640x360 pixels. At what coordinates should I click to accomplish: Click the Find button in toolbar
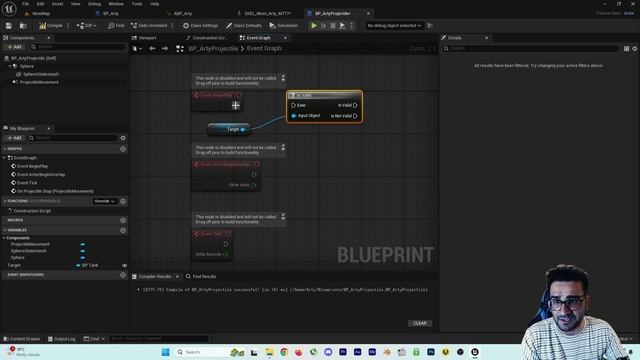[116, 26]
